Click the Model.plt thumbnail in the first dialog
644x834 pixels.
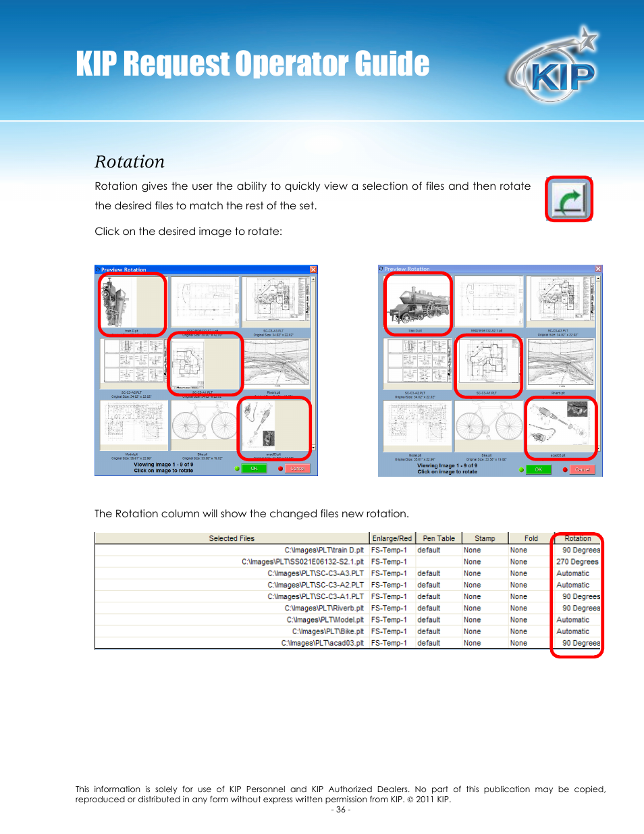134,426
